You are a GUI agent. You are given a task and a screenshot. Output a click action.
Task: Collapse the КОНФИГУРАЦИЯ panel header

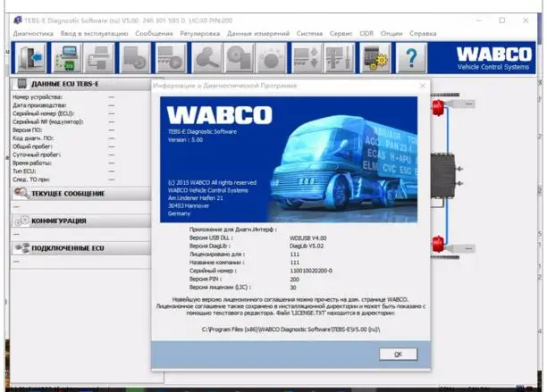pyautogui.click(x=81, y=221)
